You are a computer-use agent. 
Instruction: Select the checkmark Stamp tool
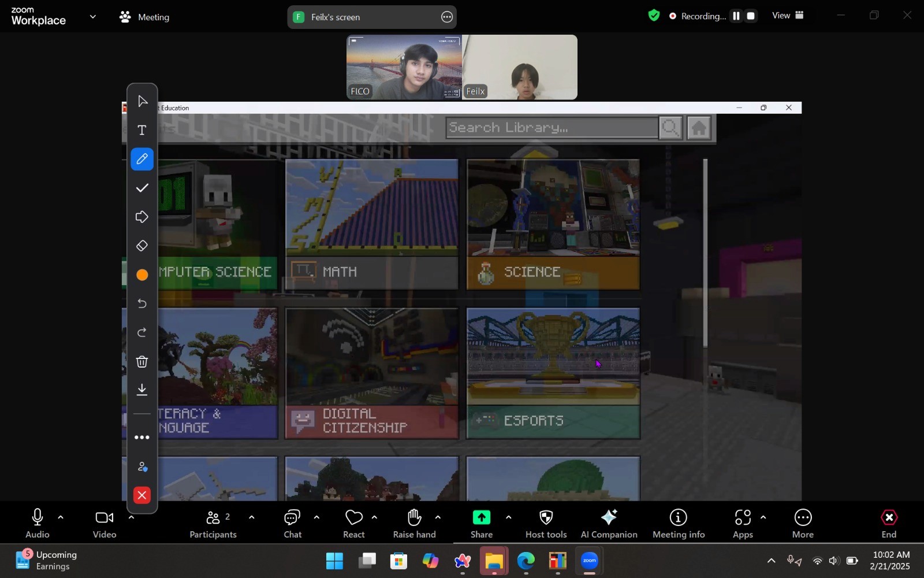click(x=142, y=188)
